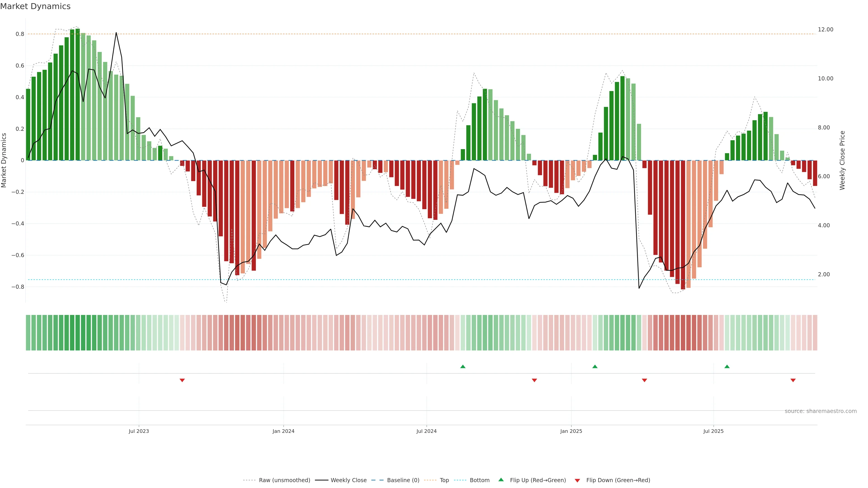The width and height of the screenshot is (868, 488).
Task: Click the Jul 2025 x-axis label
Action: [713, 431]
